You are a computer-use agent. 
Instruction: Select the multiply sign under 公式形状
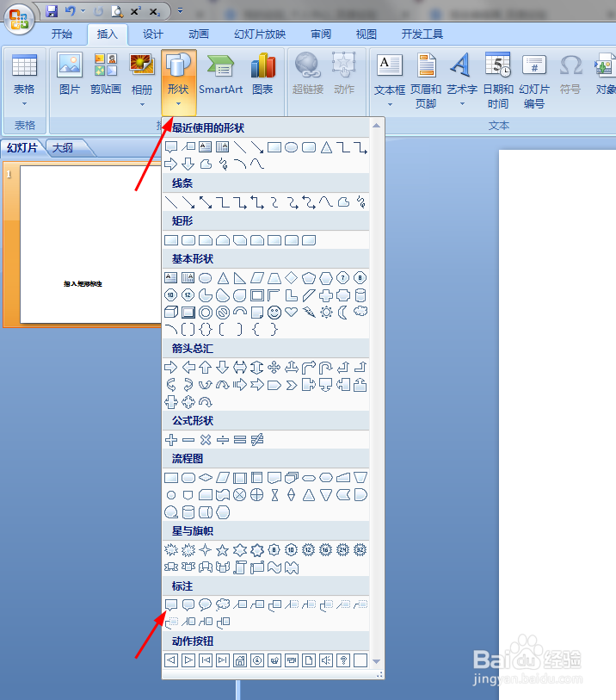pos(205,440)
